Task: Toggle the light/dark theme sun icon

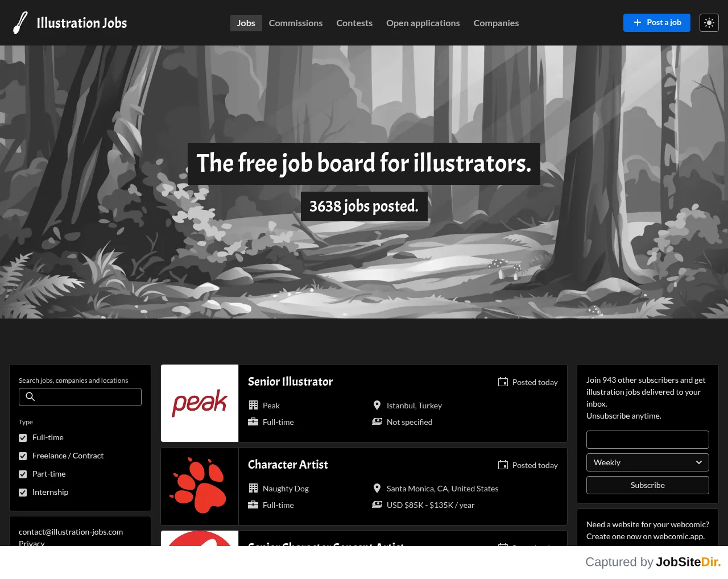Action: pyautogui.click(x=709, y=23)
